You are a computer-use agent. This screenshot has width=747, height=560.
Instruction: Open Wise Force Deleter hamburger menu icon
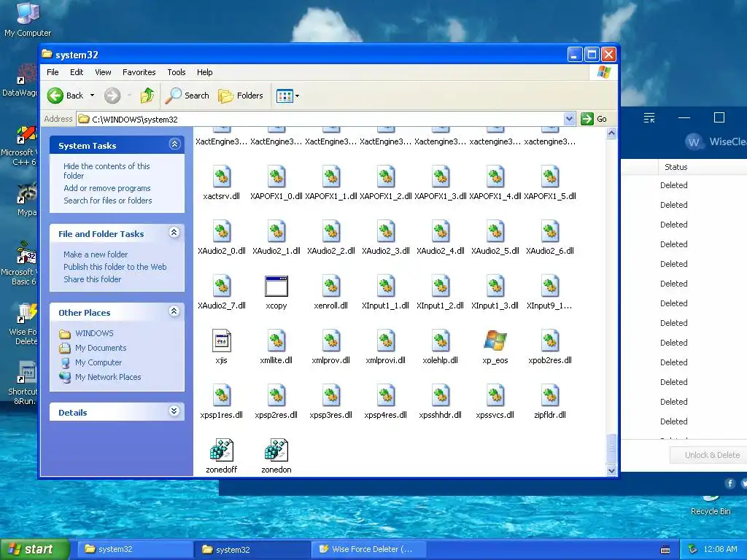pos(649,117)
